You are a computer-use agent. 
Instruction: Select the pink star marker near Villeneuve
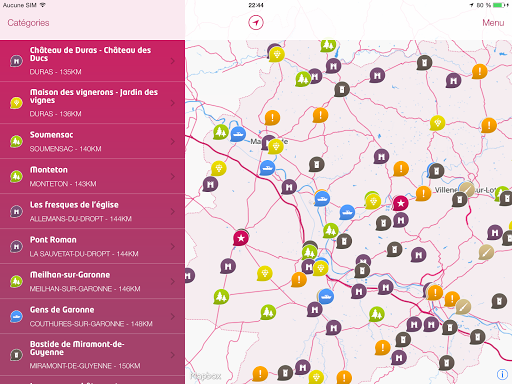coord(400,203)
